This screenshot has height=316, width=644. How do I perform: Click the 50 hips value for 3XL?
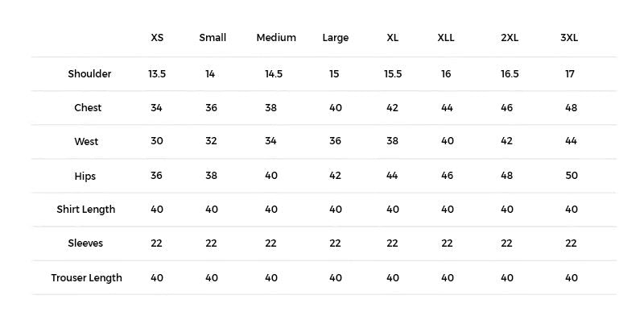572,175
